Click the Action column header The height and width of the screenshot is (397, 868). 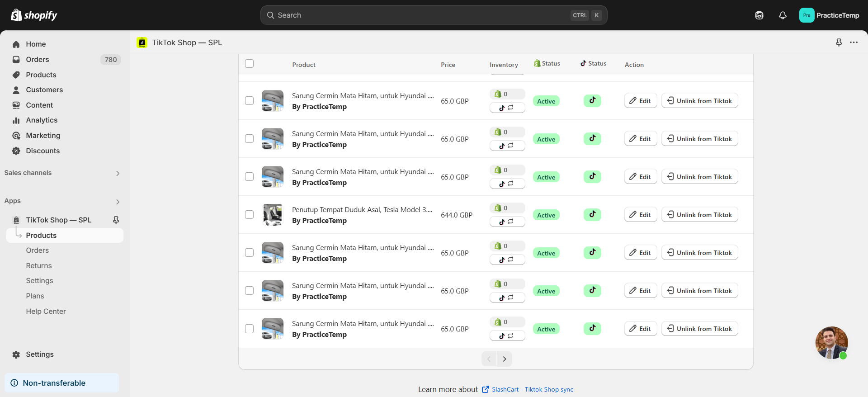(634, 65)
